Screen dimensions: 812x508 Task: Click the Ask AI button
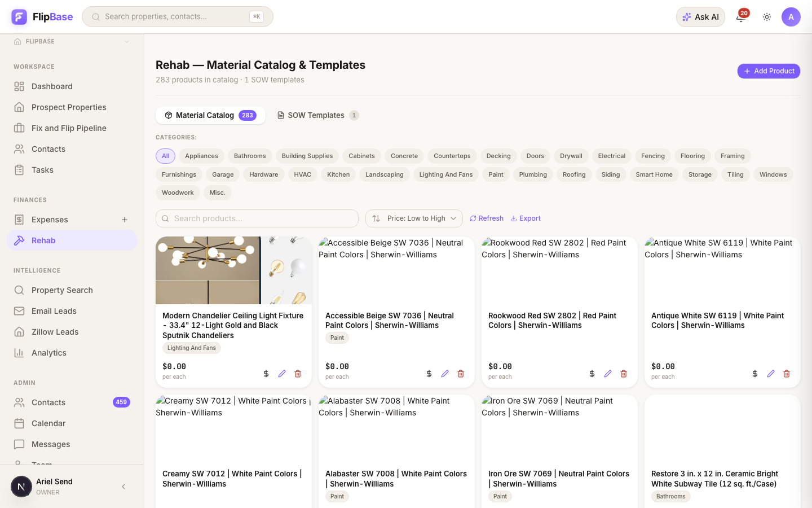pyautogui.click(x=700, y=17)
